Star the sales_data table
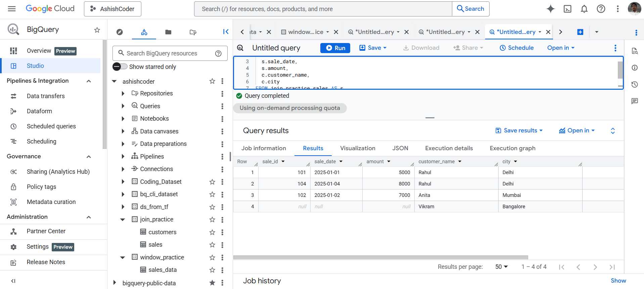644x289 pixels. [x=212, y=270]
